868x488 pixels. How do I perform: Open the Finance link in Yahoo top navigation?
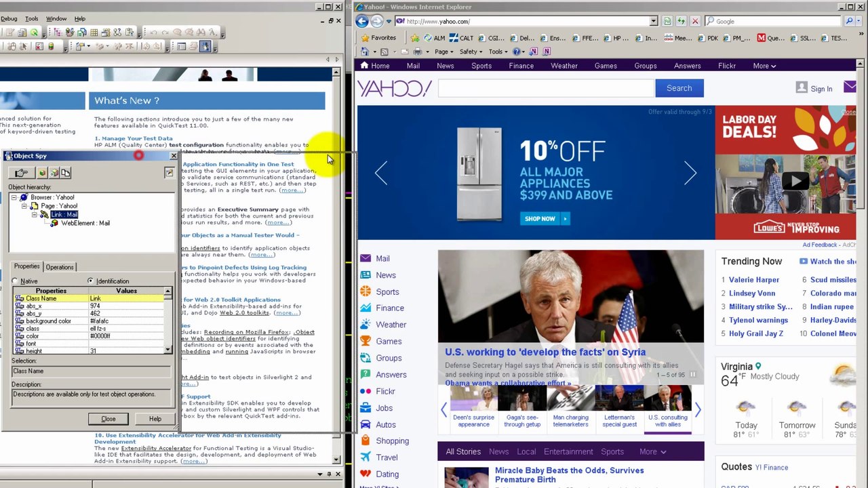pos(521,66)
